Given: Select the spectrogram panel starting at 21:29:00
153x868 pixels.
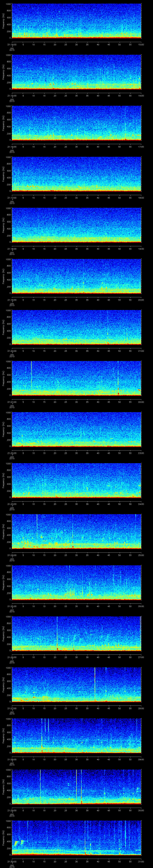Looking at the screenshot, I should tap(76, 786).
